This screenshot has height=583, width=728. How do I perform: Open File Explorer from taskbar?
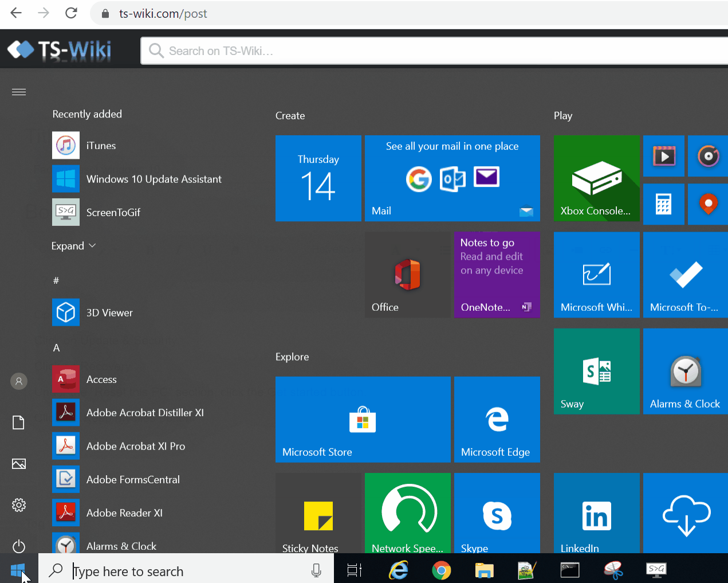coord(485,570)
